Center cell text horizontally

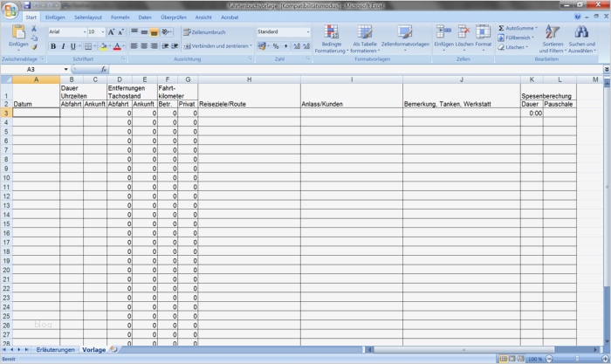(144, 46)
